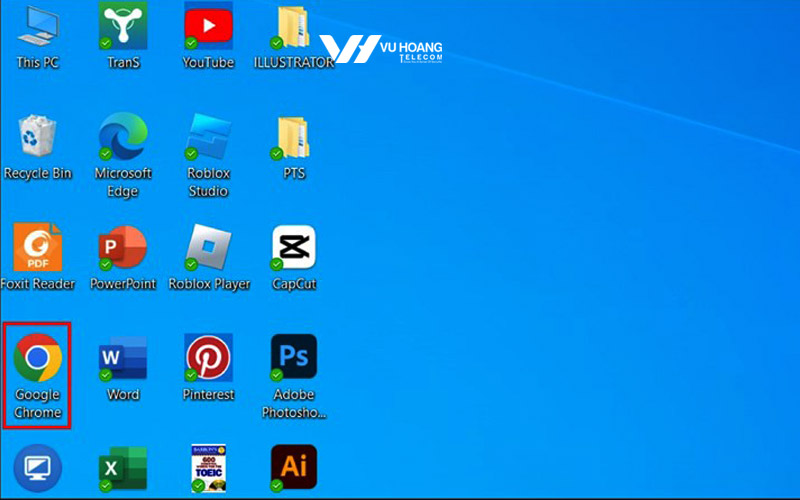The image size is (800, 500).
Task: Select the Adobe Illustrator Ai icon
Action: [293, 467]
